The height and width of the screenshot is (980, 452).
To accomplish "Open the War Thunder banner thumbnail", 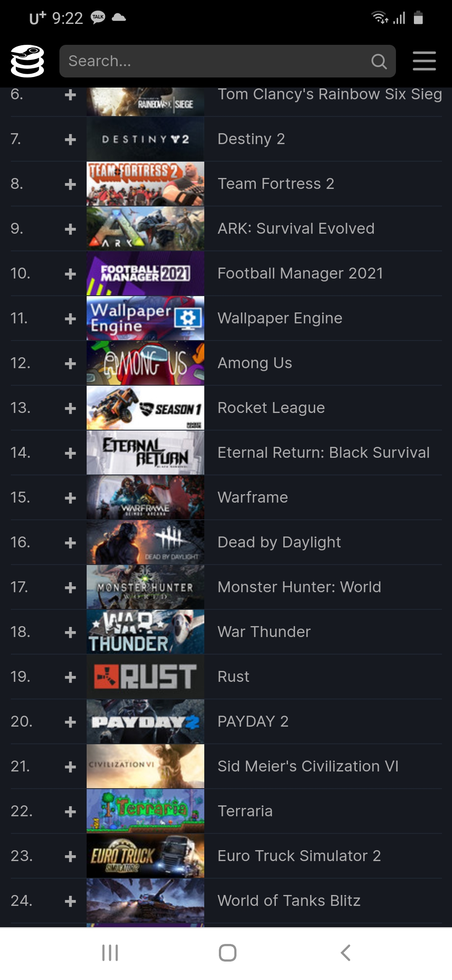I will pos(145,632).
